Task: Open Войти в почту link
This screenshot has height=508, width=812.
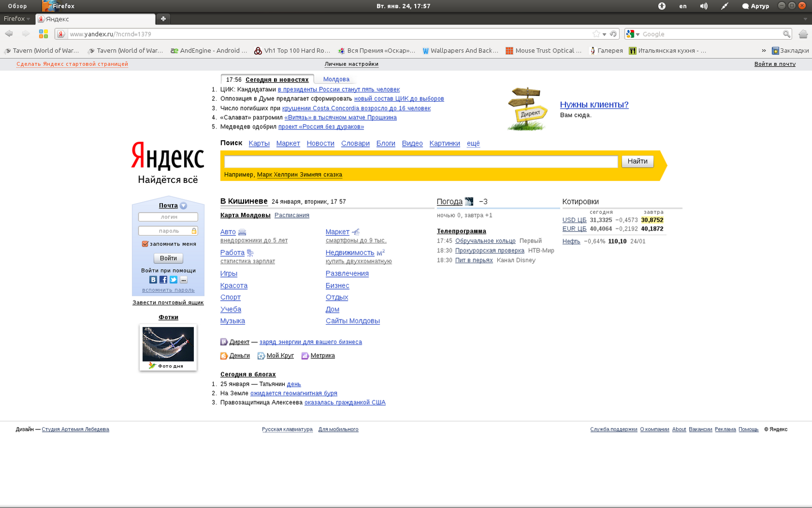Action: click(775, 64)
